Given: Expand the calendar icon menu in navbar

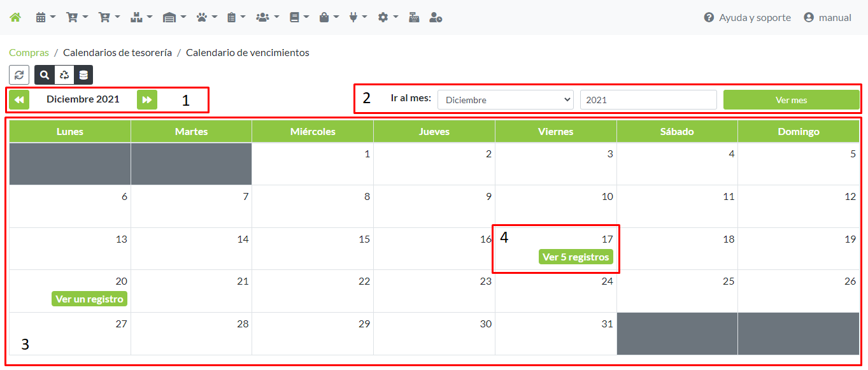Looking at the screenshot, I should (x=45, y=17).
